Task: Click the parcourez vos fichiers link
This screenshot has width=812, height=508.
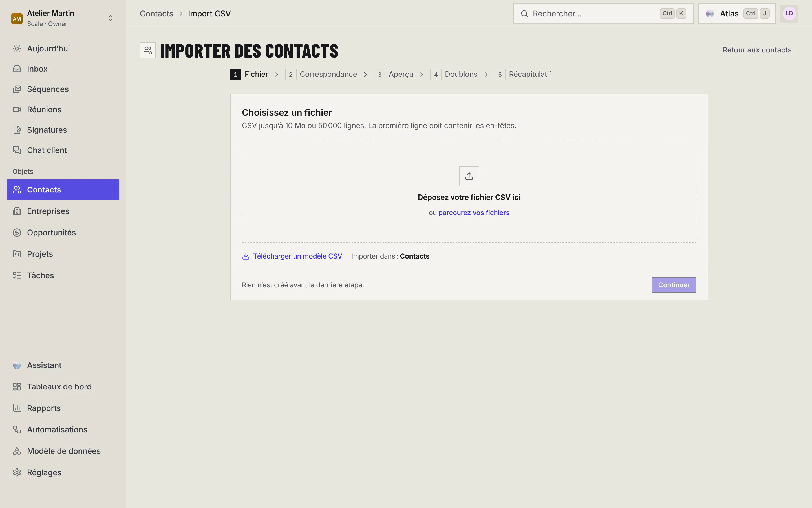Action: pos(474,213)
